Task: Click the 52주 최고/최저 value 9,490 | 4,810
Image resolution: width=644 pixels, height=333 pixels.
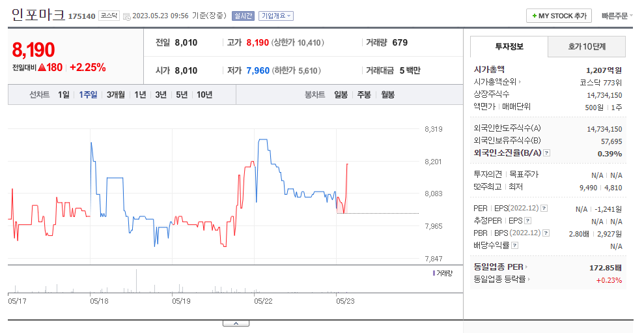Action: pyautogui.click(x=600, y=188)
